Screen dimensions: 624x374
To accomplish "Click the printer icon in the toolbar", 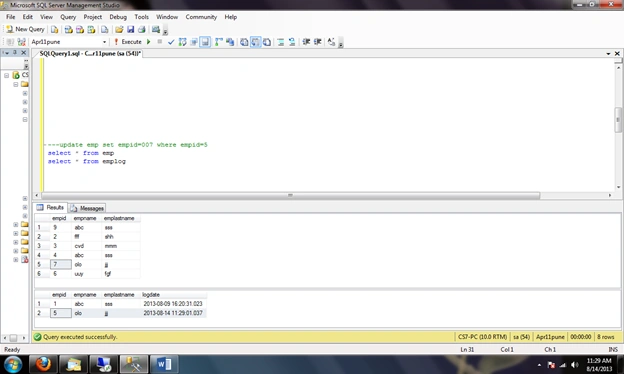I will [x=141, y=29].
